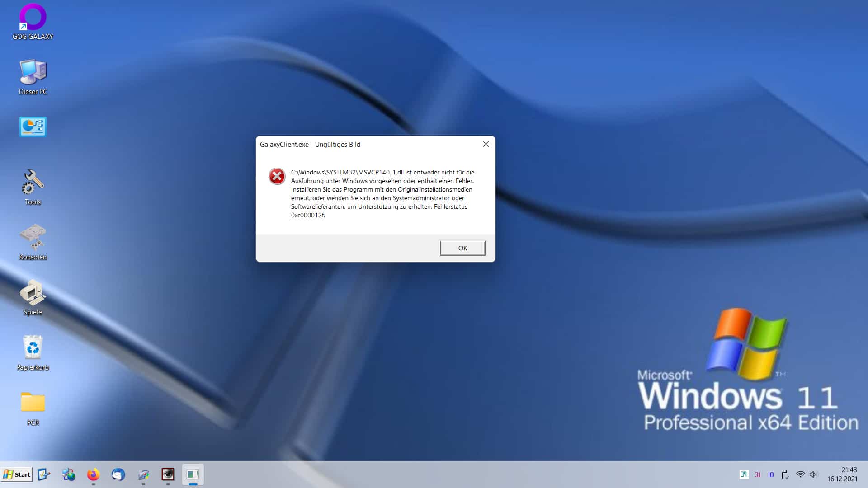Select the Konsolen desktop icon
The image size is (868, 488).
(33, 243)
